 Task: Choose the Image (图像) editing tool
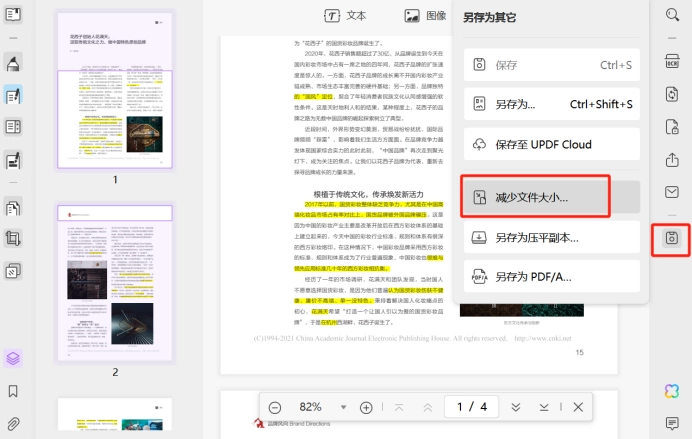tap(425, 15)
